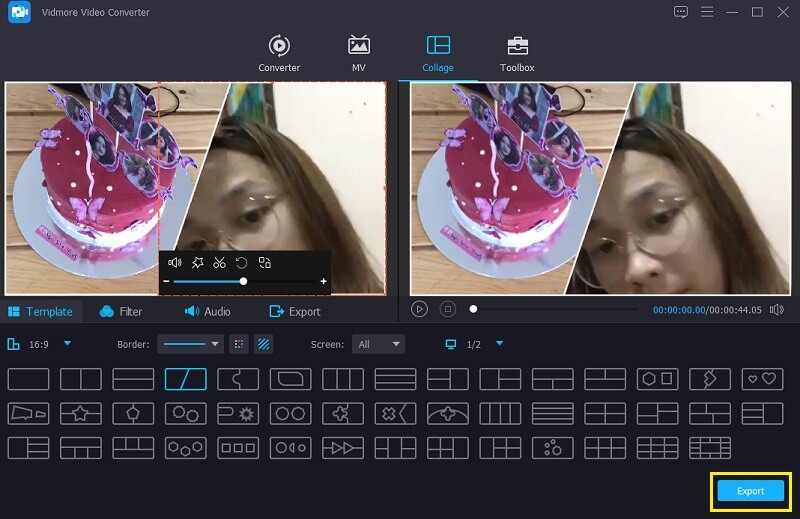Image resolution: width=800 pixels, height=519 pixels.
Task: Pick the two circles template
Action: (x=291, y=414)
